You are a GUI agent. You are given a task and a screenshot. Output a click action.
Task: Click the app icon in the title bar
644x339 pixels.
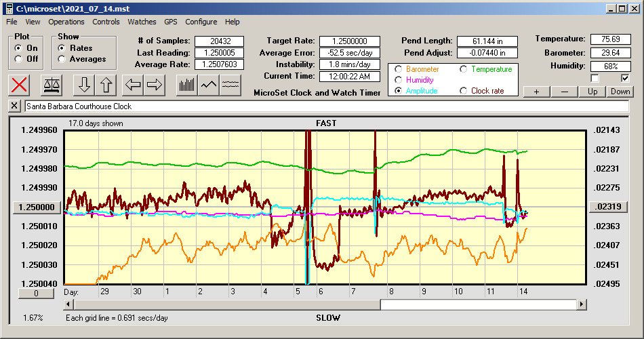click(x=9, y=9)
